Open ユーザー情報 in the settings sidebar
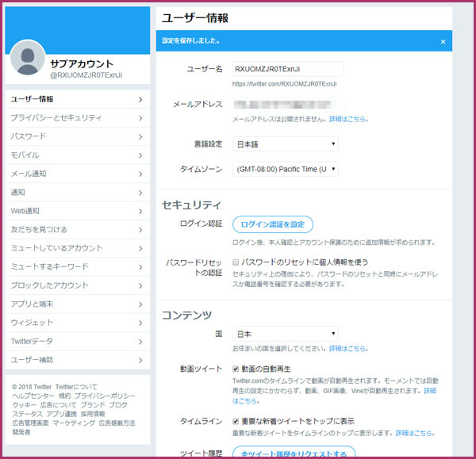The image size is (476, 459). 78,99
